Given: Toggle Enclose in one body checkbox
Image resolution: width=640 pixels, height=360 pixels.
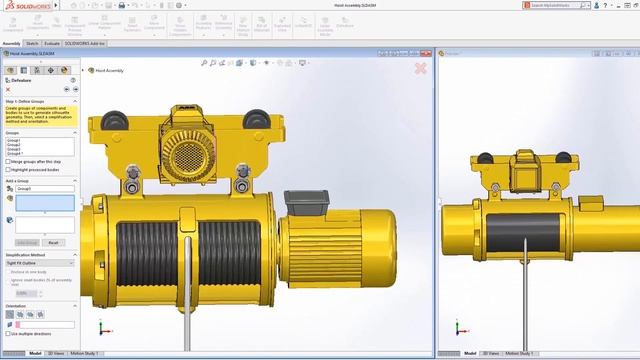Looking at the screenshot, I should [8, 272].
